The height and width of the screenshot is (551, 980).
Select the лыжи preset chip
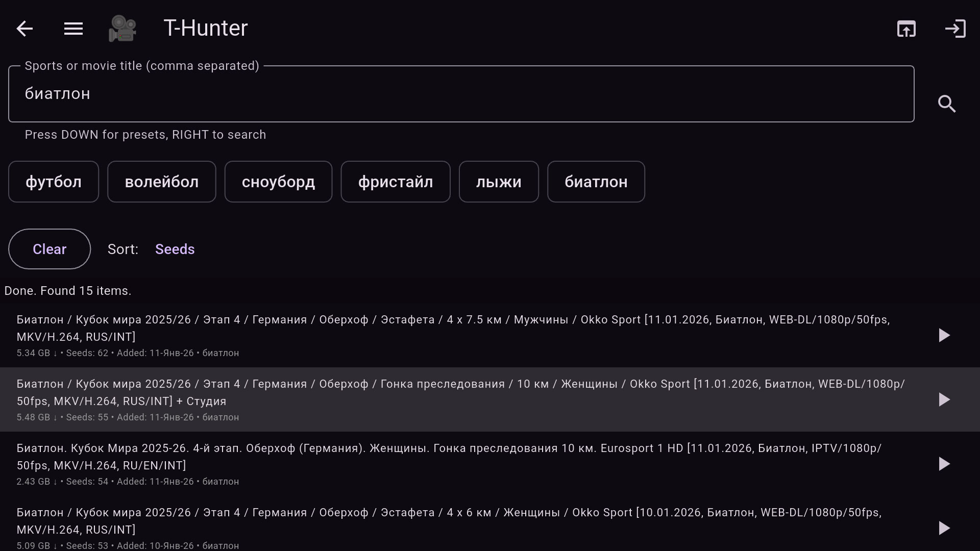click(499, 182)
